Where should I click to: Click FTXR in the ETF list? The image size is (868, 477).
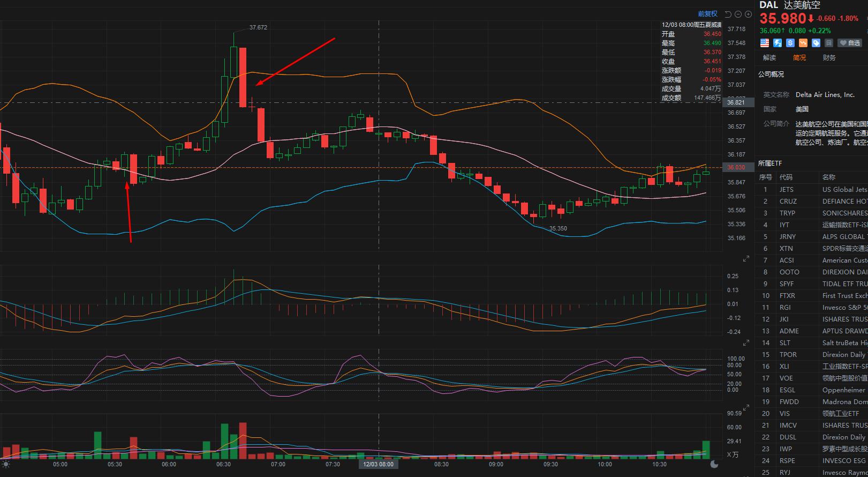(x=787, y=296)
